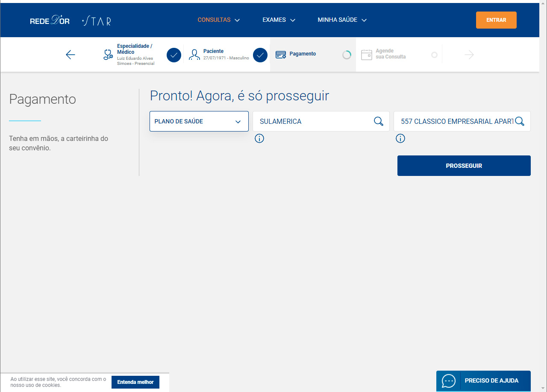Click the search icon in 557 CLASSICO field
547x392 pixels.
(520, 121)
